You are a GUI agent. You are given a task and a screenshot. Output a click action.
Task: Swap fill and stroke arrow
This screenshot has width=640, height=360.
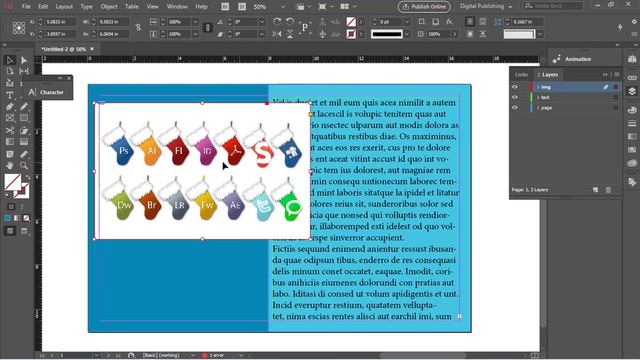27,177
